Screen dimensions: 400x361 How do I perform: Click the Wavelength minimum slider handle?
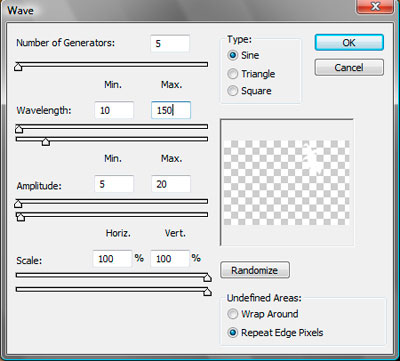19,129
